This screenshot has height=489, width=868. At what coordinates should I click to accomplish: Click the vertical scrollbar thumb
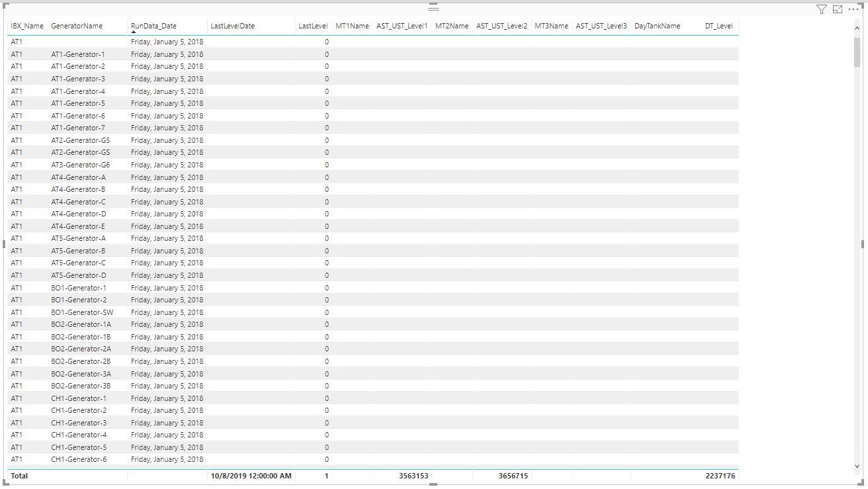click(857, 52)
